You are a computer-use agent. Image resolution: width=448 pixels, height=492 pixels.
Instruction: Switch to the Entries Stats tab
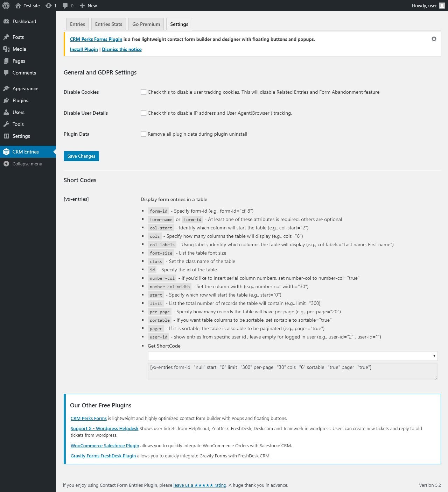coord(108,24)
